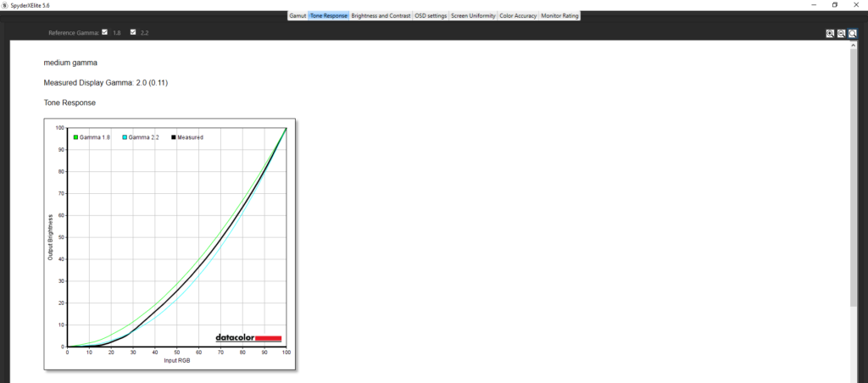Click the black Measured legend swatch
This screenshot has height=383, width=868.
pyautogui.click(x=174, y=136)
